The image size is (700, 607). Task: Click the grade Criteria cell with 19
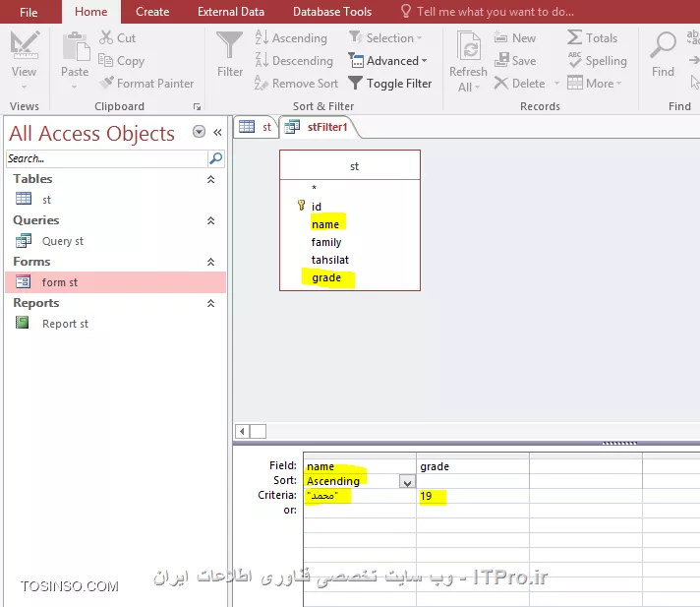coord(473,496)
